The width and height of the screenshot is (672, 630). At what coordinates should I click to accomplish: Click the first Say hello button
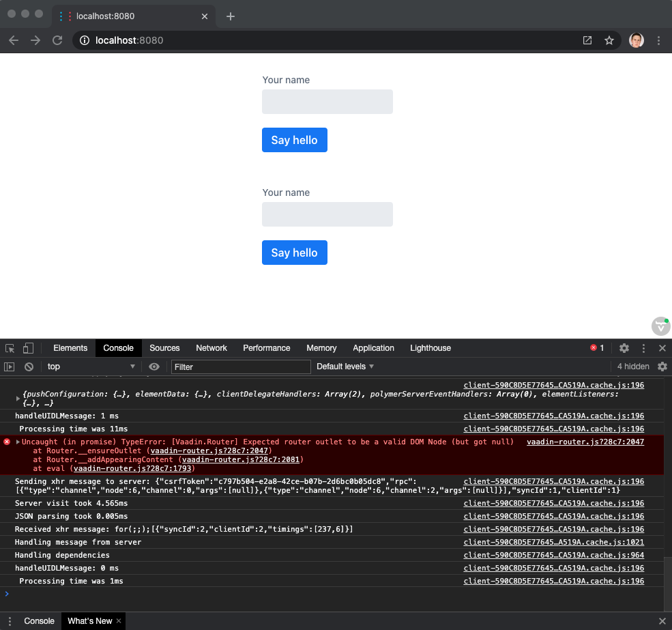pos(295,140)
